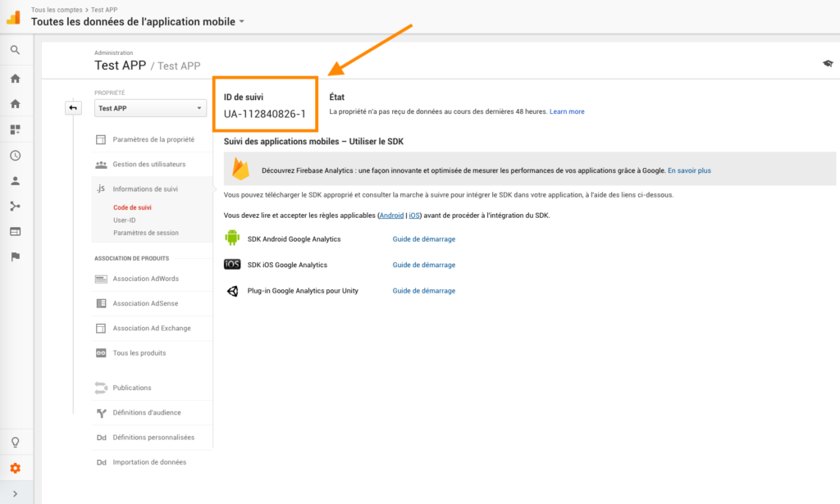The width and height of the screenshot is (840, 504).
Task: Open the Acquisition branching-arrows icon
Action: (15, 206)
